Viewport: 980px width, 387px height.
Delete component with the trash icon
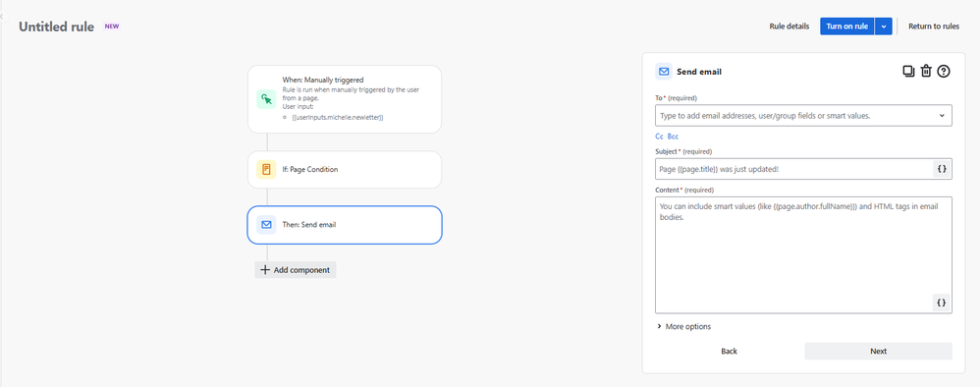click(926, 72)
